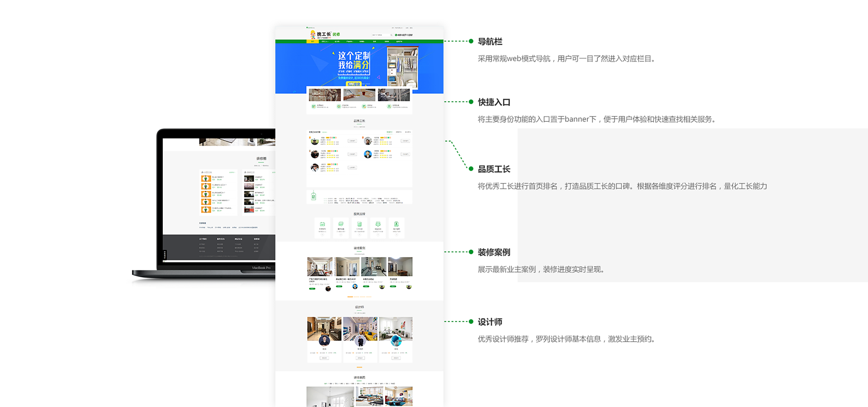Click the 挑工长 装修 site logo
868x407 pixels.
325,34
